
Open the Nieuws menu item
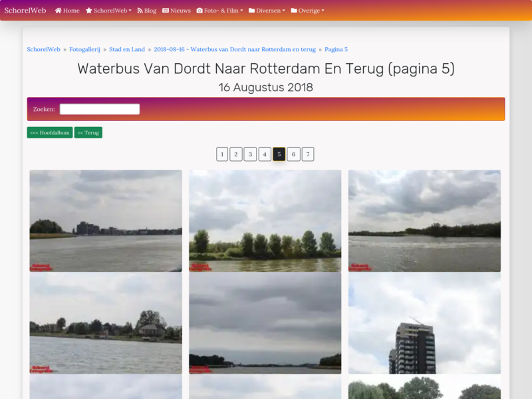pos(176,11)
